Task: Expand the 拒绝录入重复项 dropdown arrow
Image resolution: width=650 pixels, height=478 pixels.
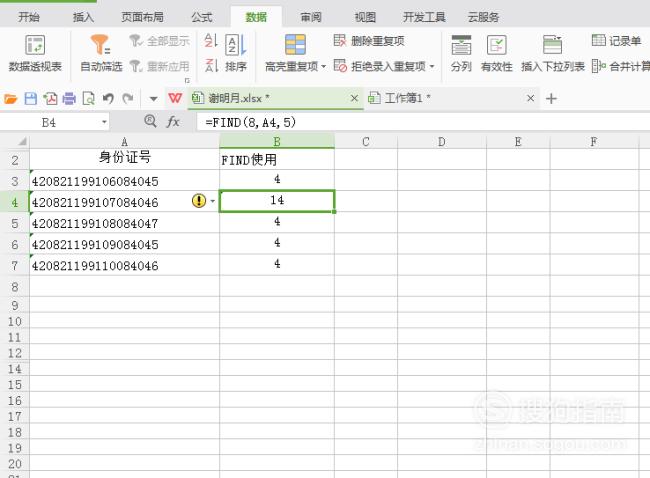Action: (432, 66)
